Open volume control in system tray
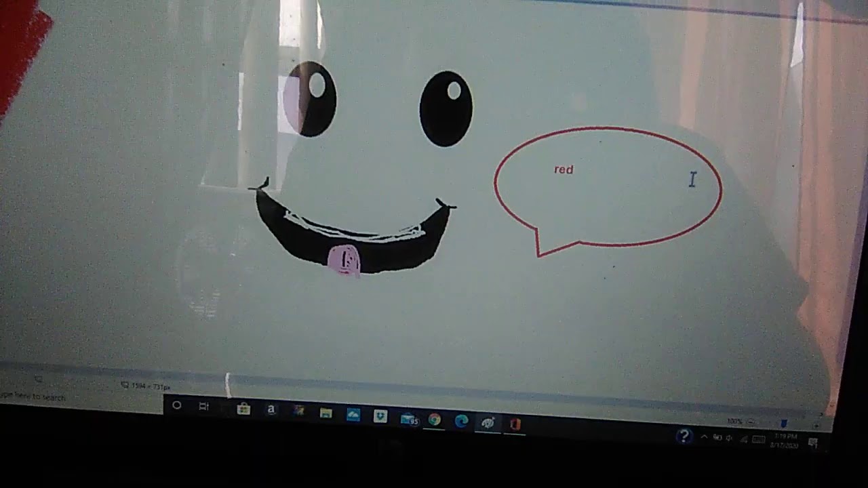The height and width of the screenshot is (488, 868). click(730, 439)
